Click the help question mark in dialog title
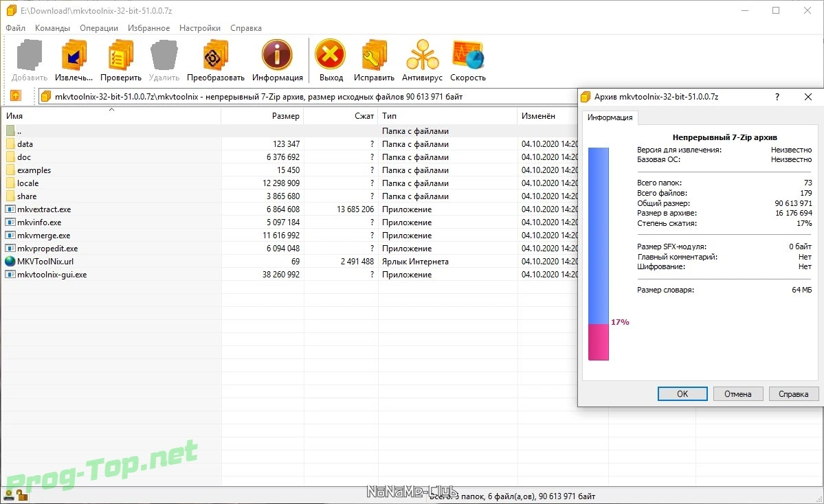The height and width of the screenshot is (504, 824). coord(777,97)
